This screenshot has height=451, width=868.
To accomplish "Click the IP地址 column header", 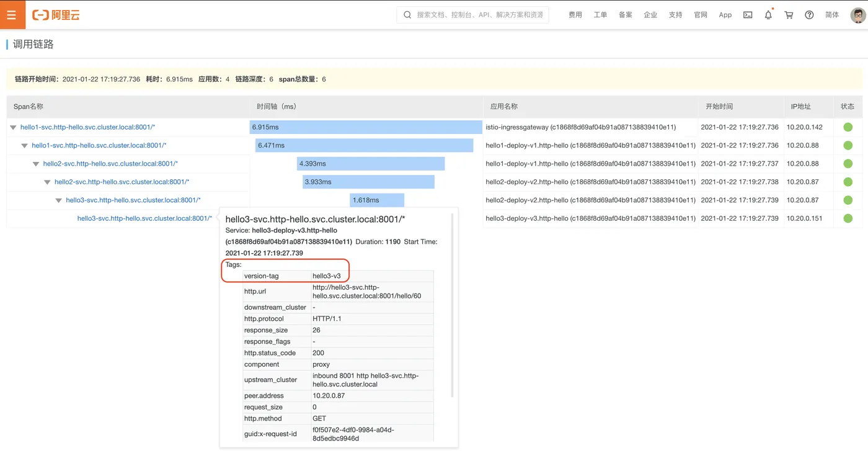I will pyautogui.click(x=800, y=107).
